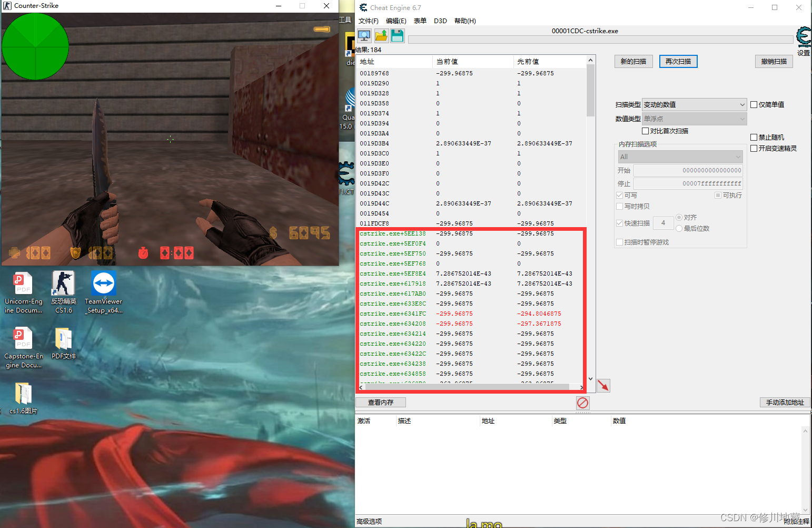Click the open folder toolbar icon
The width and height of the screenshot is (812, 528).
coord(381,36)
